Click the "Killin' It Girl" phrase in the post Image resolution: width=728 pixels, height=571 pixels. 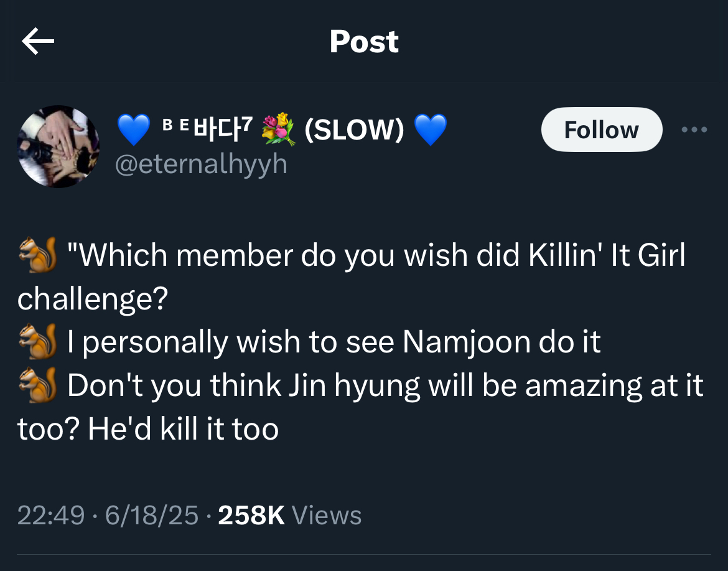pos(607,256)
